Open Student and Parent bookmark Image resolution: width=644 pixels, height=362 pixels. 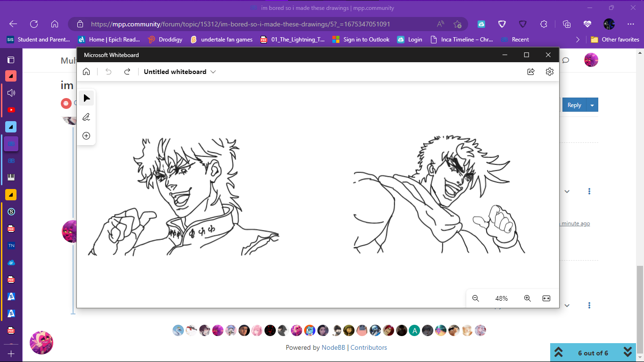click(39, 40)
